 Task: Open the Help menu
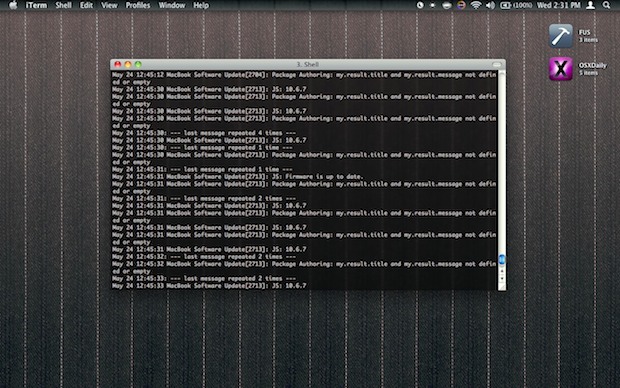point(201,5)
